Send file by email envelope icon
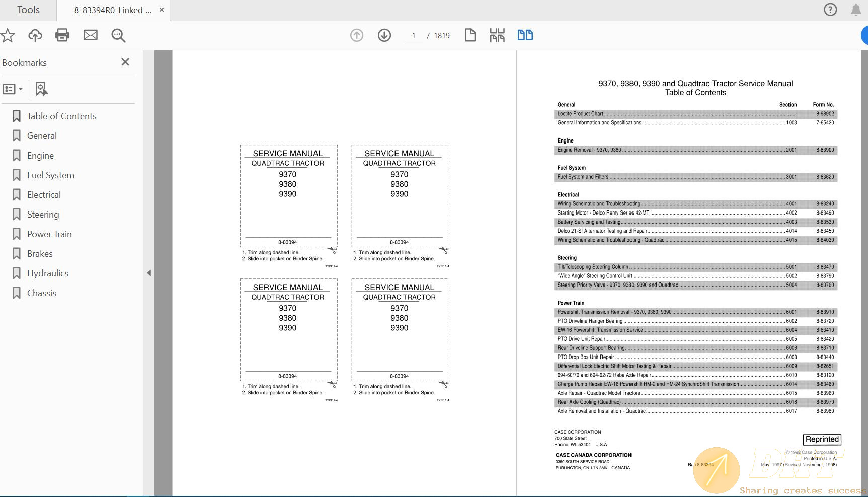Image resolution: width=868 pixels, height=497 pixels. click(91, 35)
